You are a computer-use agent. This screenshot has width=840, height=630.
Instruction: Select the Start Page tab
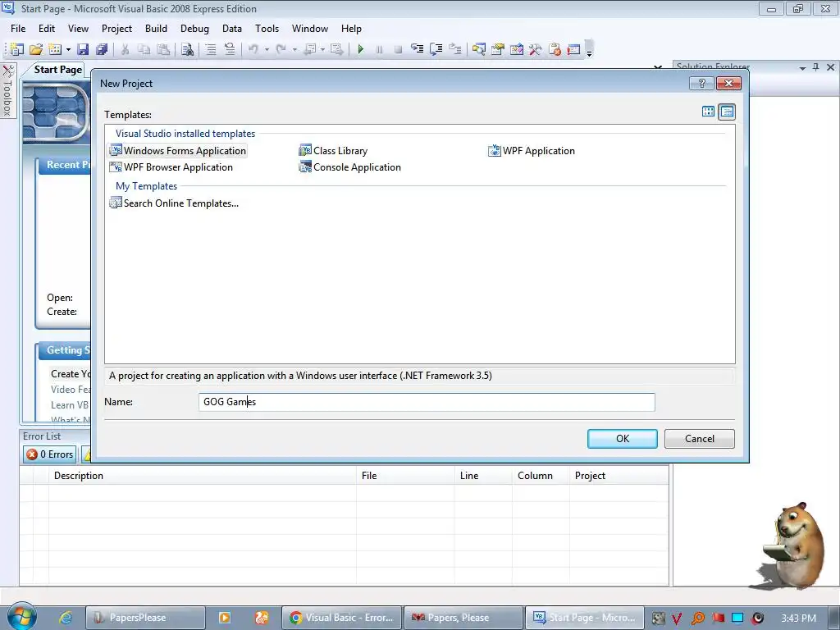58,70
